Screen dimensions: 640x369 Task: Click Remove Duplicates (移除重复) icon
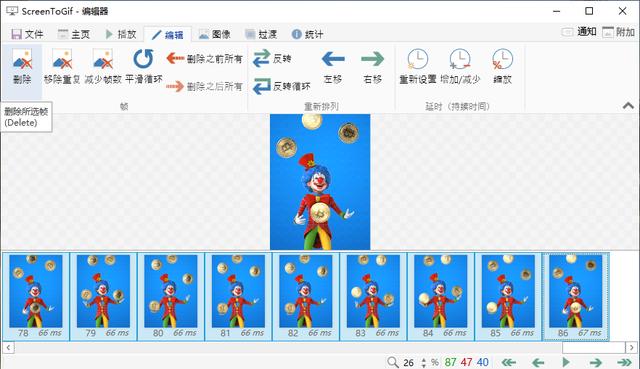point(62,59)
